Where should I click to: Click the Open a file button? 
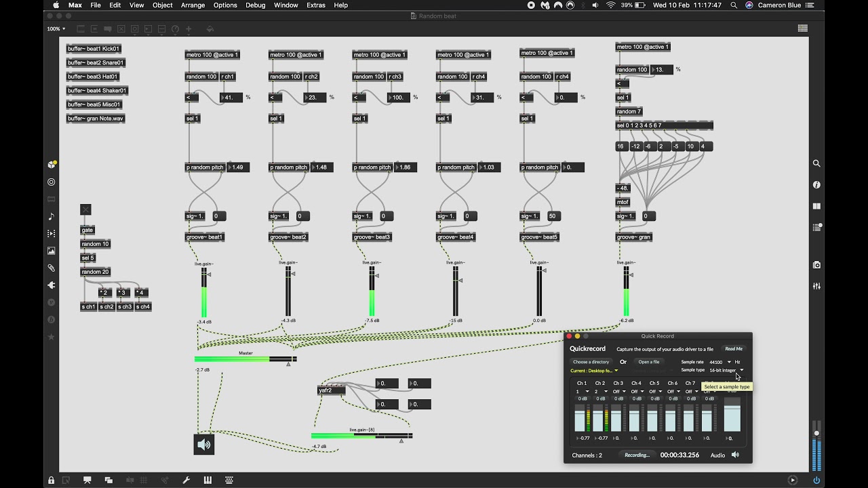[649, 362]
